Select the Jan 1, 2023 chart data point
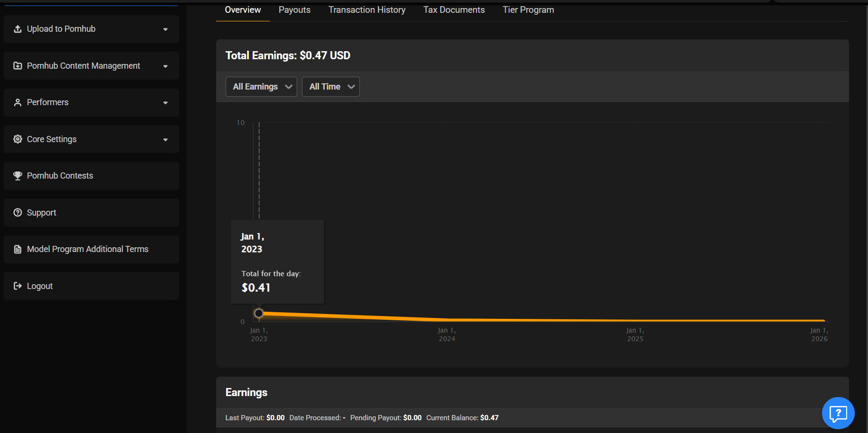Image resolution: width=868 pixels, height=433 pixels. pos(259,313)
